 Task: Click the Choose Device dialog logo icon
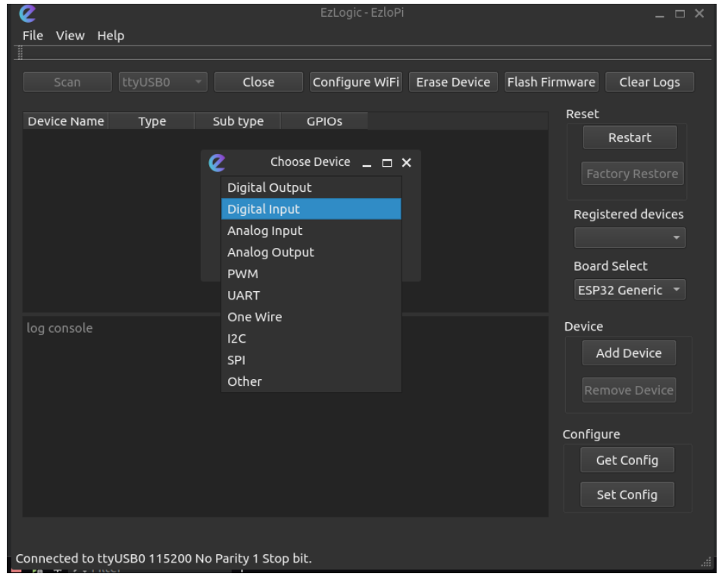[x=217, y=163]
